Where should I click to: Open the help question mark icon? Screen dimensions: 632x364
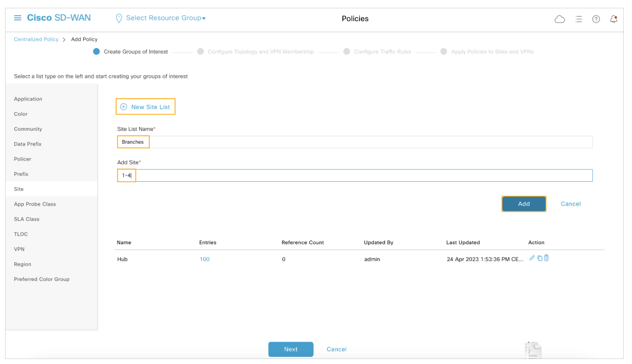596,19
